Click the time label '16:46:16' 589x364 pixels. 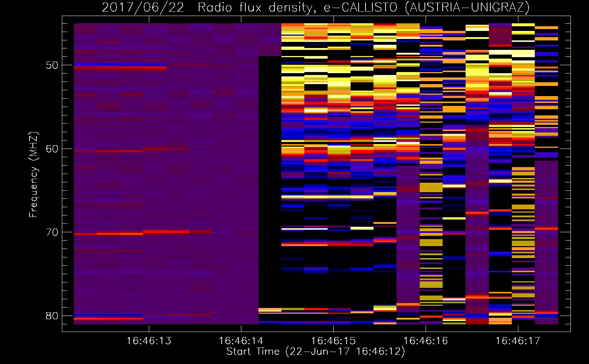tap(426, 341)
